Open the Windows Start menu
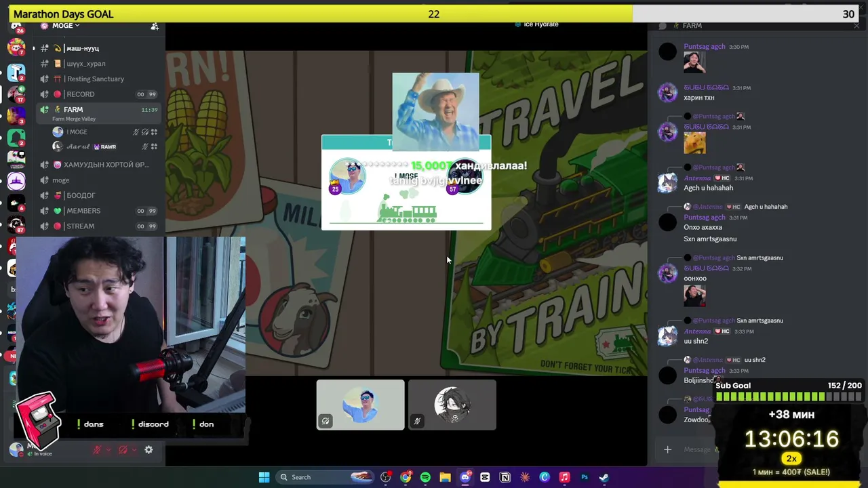 coord(264,477)
